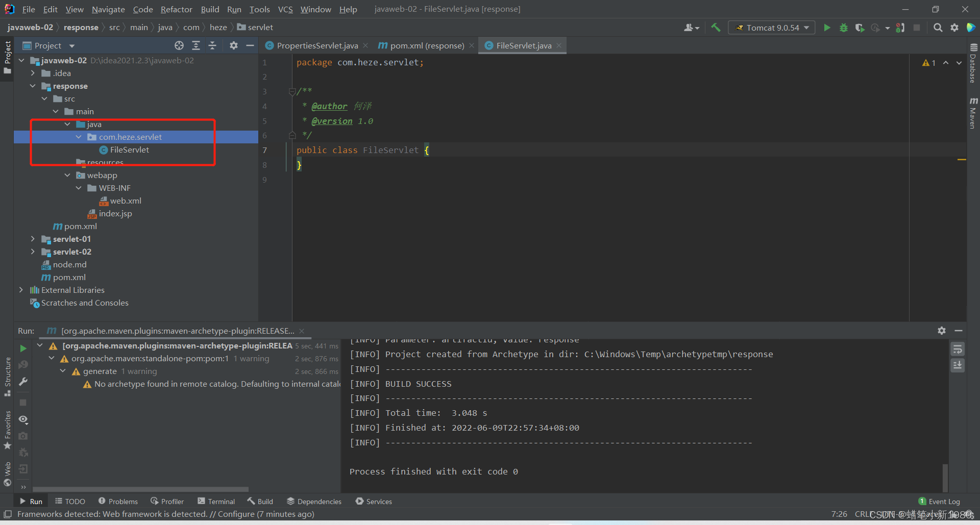Toggle the eye view-options icon in Run panel
This screenshot has height=525, width=980.
[23, 419]
